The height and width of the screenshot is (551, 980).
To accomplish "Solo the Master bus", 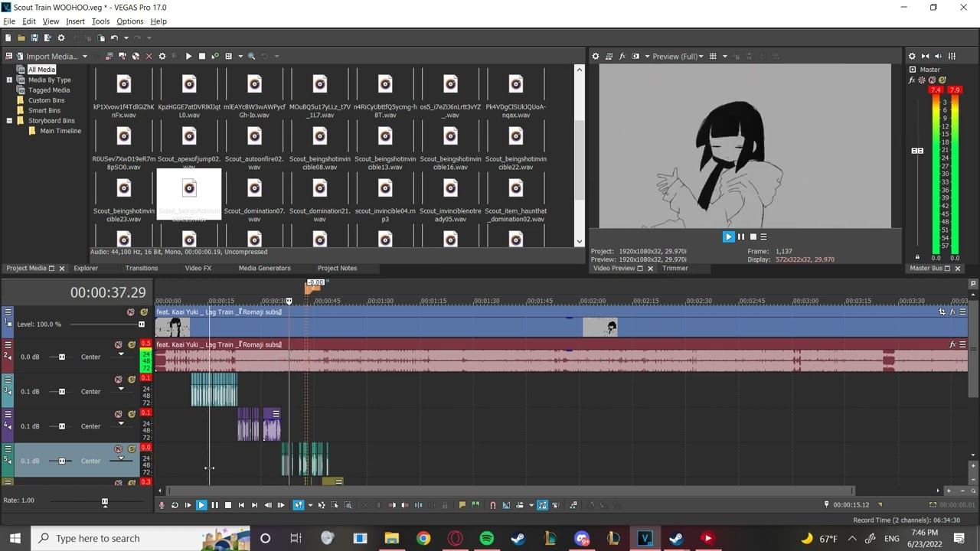I will point(942,80).
